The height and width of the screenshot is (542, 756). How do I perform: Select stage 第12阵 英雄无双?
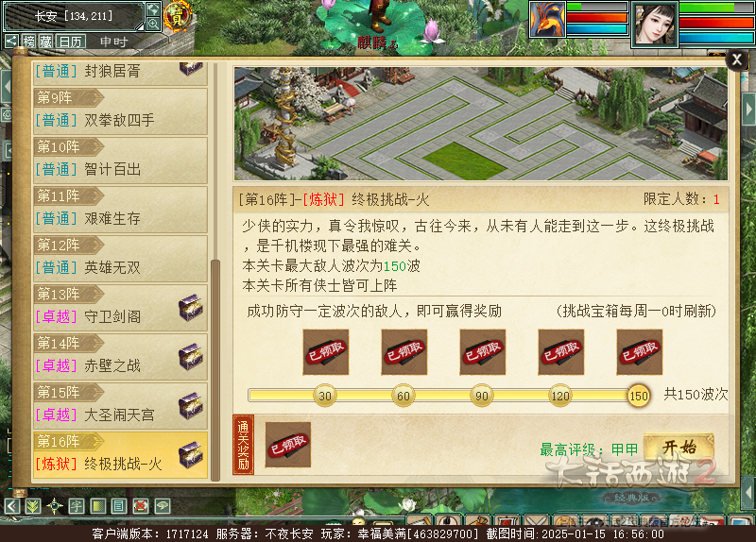pyautogui.click(x=120, y=258)
